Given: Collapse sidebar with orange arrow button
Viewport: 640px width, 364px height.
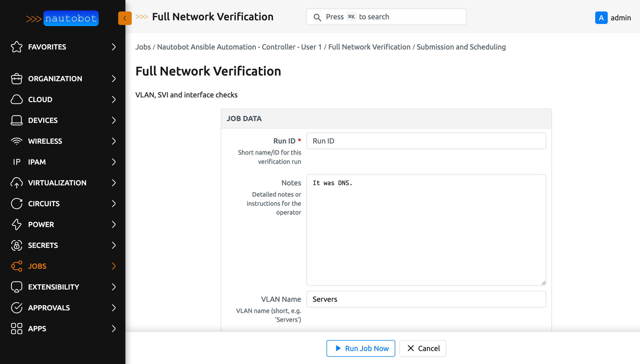Looking at the screenshot, I should click(125, 18).
